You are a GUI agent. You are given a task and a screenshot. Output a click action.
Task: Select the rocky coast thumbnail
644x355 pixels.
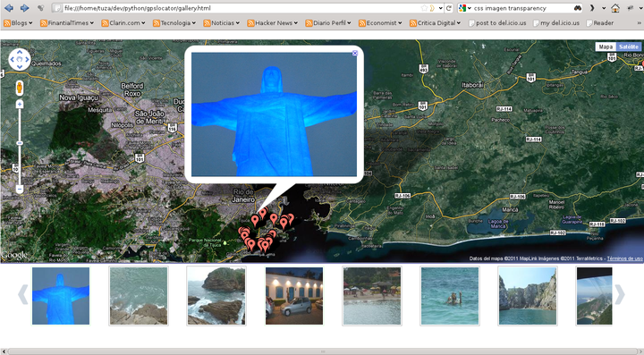216,296
